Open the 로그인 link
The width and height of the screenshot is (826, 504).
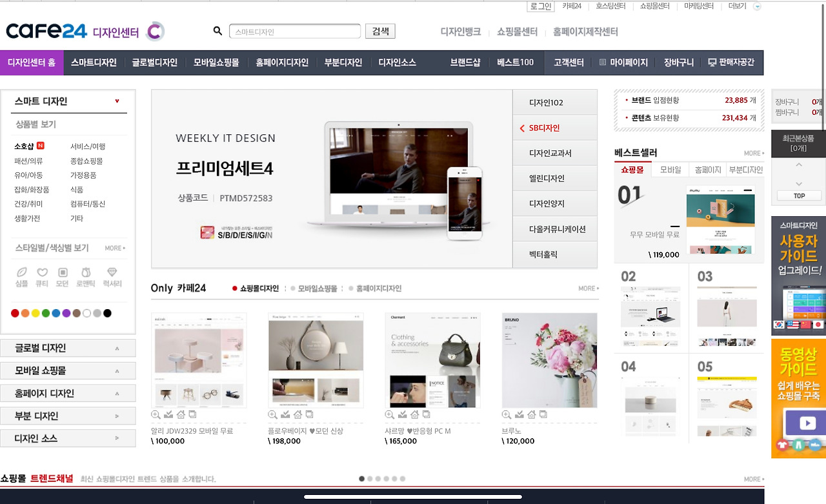click(x=541, y=6)
